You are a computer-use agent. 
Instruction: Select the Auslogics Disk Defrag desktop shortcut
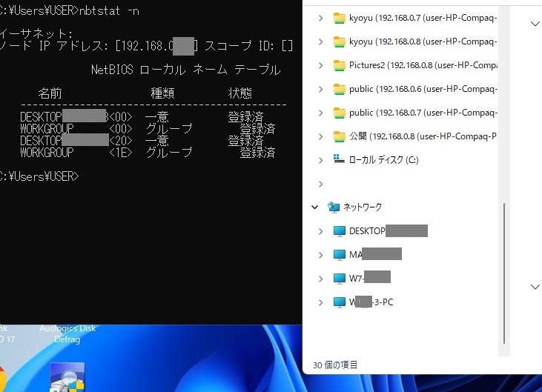[67, 333]
